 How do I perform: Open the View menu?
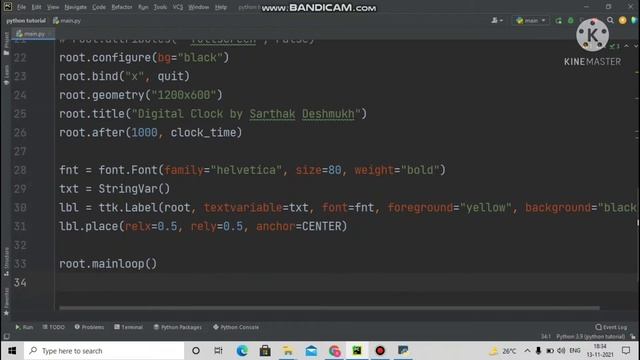click(x=53, y=7)
